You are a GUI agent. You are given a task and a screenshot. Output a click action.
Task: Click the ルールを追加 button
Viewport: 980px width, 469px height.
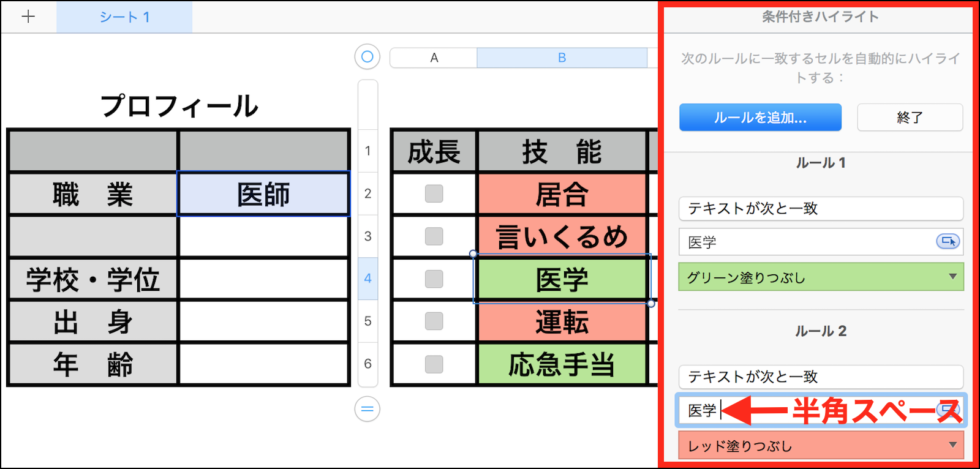pyautogui.click(x=760, y=118)
